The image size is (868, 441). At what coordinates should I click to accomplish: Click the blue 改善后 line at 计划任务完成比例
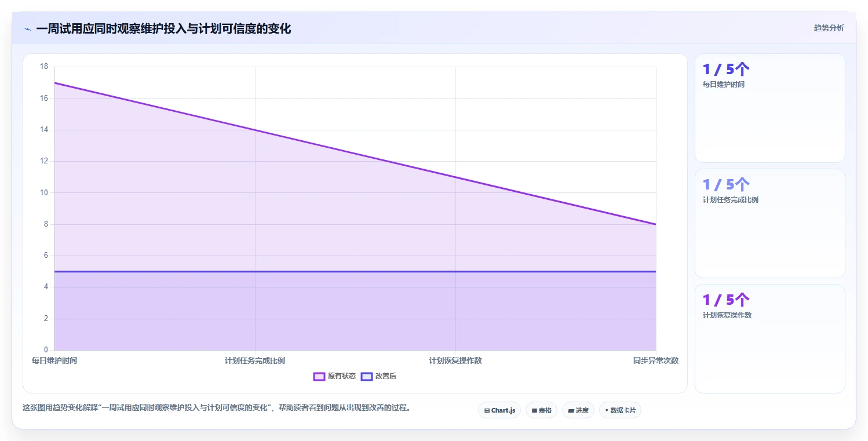point(255,271)
